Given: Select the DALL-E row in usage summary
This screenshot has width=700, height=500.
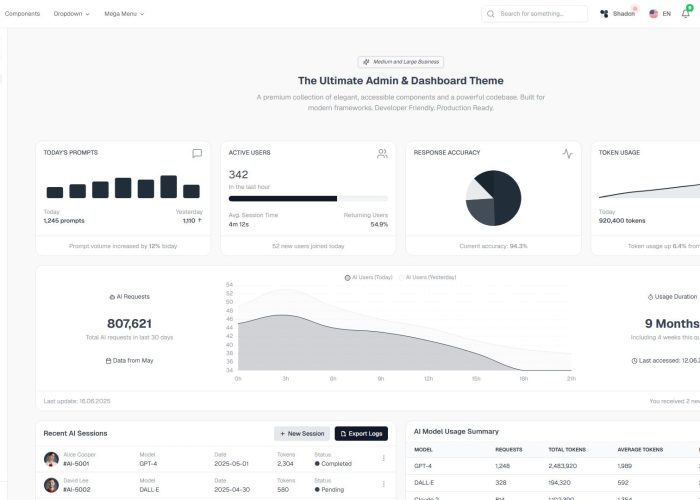Looking at the screenshot, I should pyautogui.click(x=554, y=483).
